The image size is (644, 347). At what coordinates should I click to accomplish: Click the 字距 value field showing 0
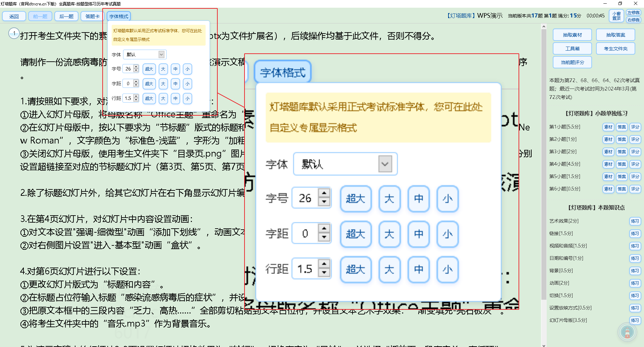point(128,83)
